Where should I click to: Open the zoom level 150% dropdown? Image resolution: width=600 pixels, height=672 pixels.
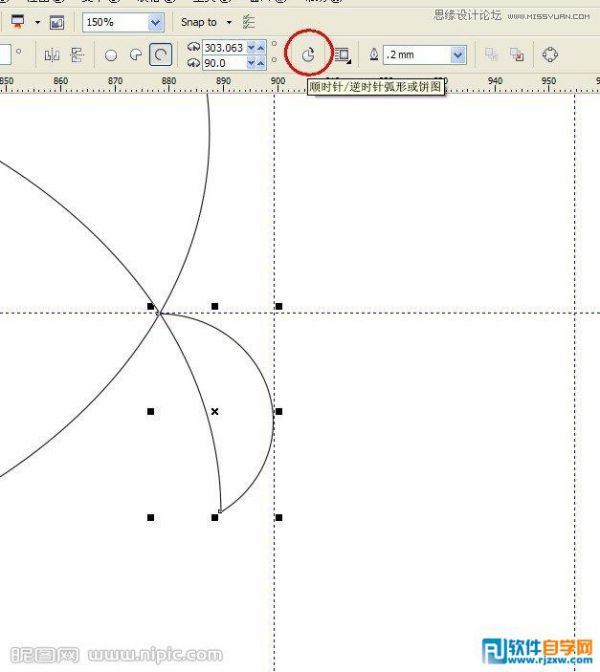[156, 22]
